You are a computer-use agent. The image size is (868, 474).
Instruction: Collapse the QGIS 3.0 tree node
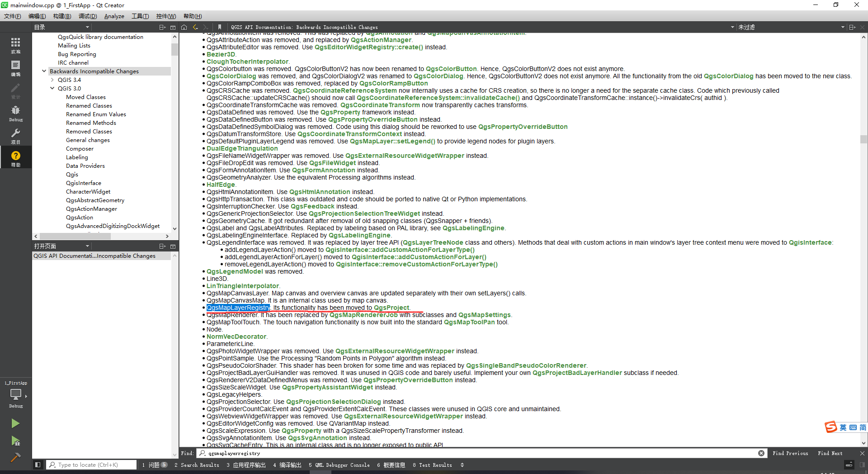(52, 88)
